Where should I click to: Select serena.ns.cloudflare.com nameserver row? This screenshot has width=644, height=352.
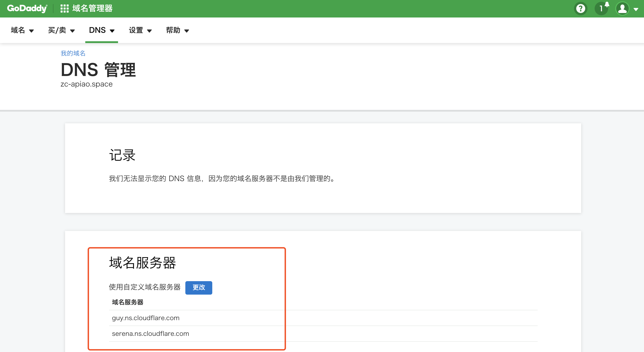(x=323, y=334)
